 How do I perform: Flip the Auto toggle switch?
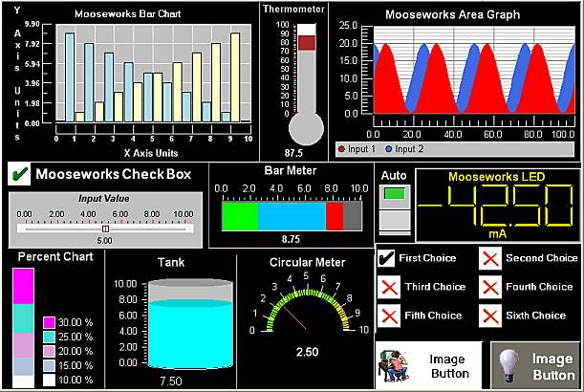(394, 209)
